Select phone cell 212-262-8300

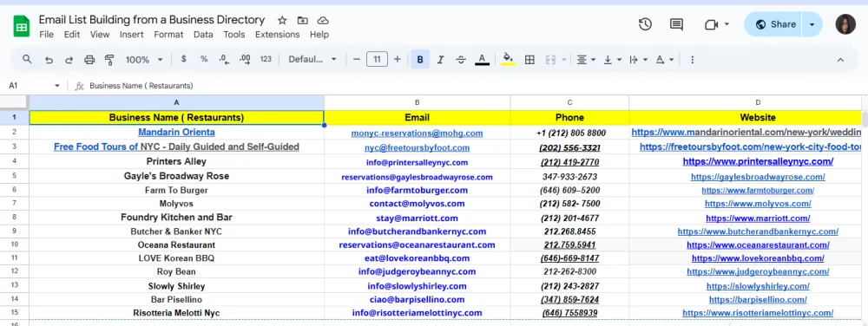tap(569, 272)
